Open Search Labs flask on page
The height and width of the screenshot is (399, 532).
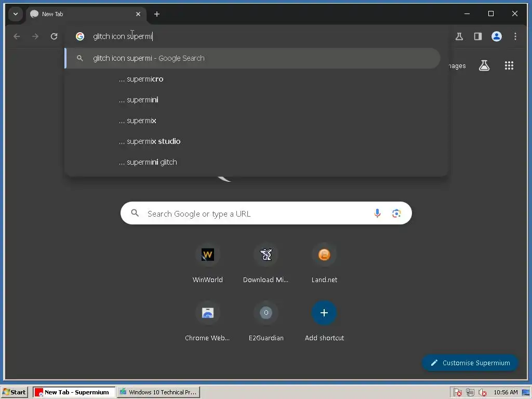[484, 65]
